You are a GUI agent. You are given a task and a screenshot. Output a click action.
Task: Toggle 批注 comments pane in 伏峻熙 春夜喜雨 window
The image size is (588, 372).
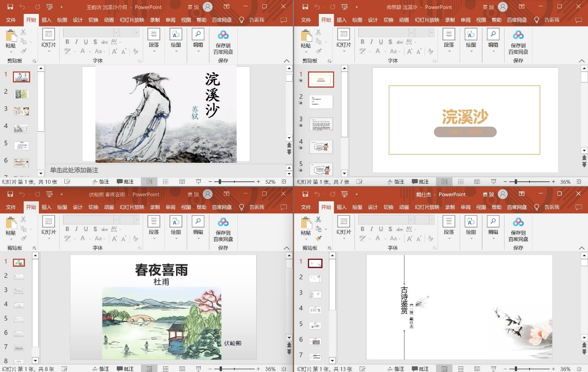coord(125,369)
